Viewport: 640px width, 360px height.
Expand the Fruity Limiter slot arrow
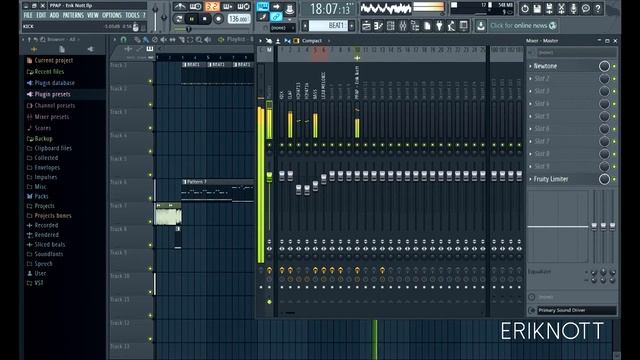[530, 179]
